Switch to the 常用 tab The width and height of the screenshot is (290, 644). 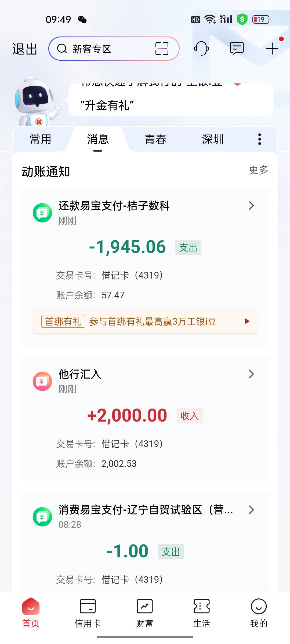tap(41, 140)
